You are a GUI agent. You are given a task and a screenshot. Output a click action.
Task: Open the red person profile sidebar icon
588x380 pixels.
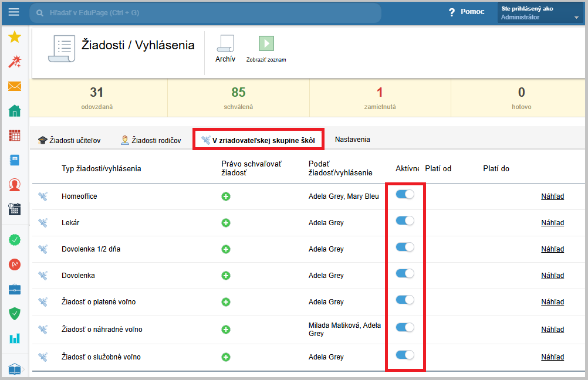click(15, 185)
